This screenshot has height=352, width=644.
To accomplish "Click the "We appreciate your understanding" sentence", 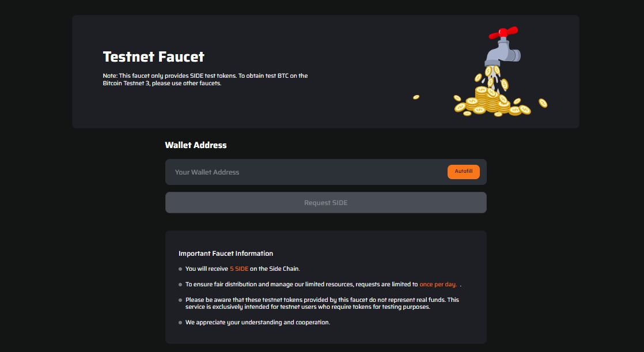I will point(257,323).
